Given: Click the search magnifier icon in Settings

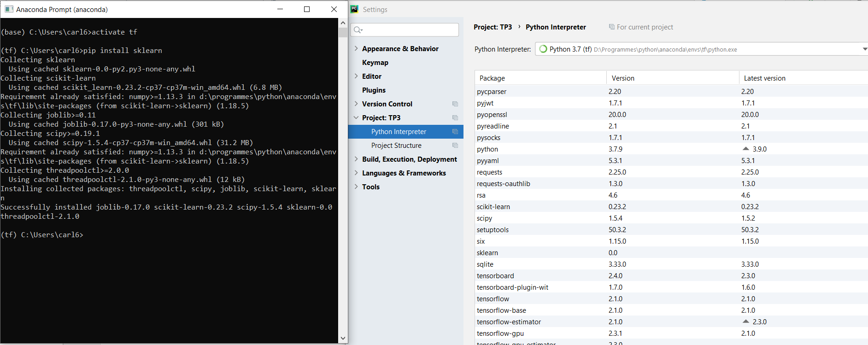Looking at the screenshot, I should tap(358, 30).
